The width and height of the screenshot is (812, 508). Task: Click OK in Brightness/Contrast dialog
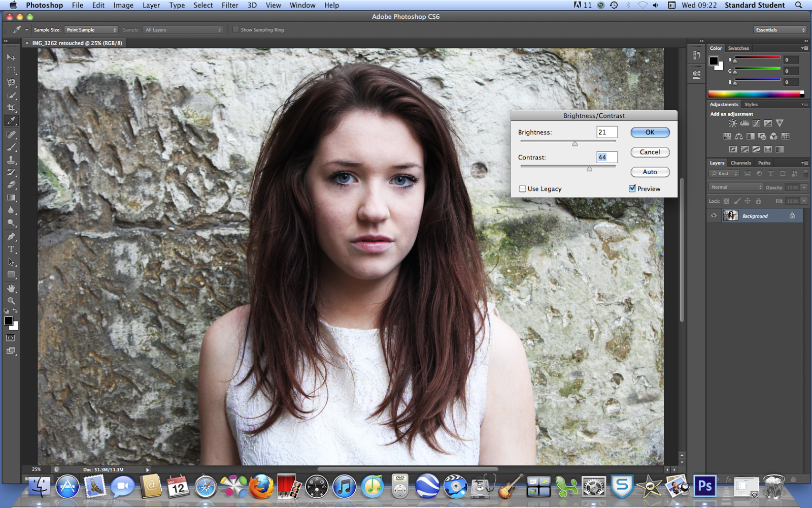650,132
